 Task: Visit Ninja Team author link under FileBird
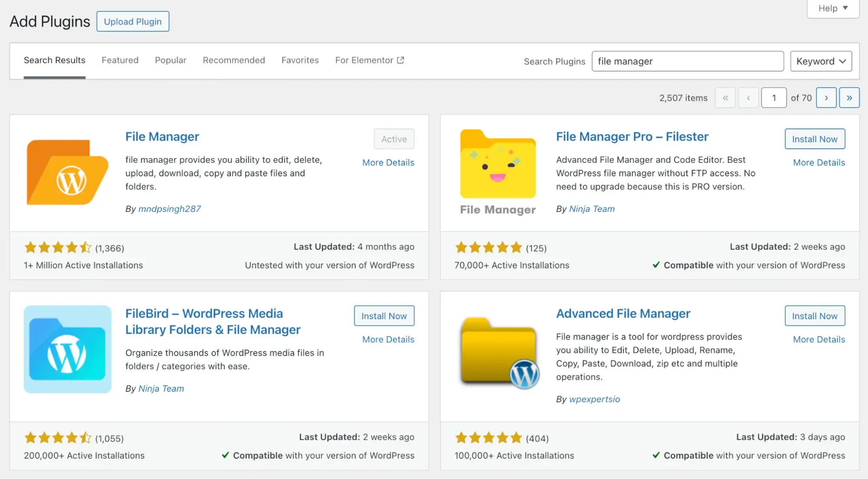pyautogui.click(x=161, y=388)
